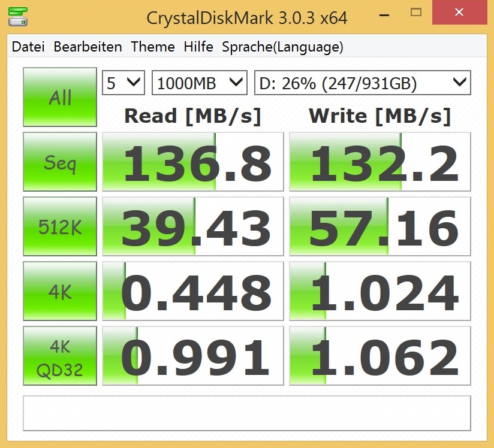The image size is (494, 448).
Task: Select the 4K QD32 write result 1.062
Action: pyautogui.click(x=380, y=356)
